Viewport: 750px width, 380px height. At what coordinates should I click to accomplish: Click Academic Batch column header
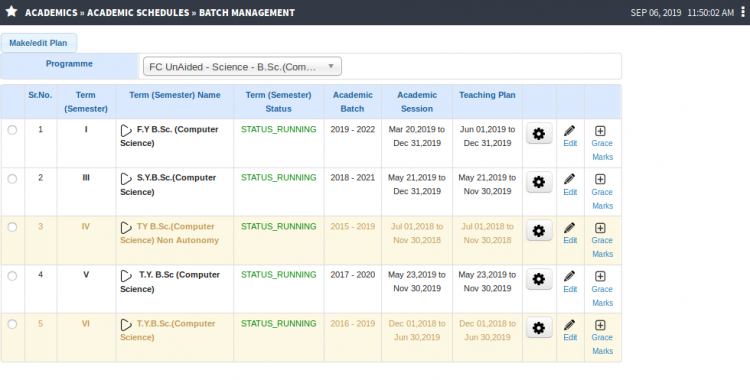pos(353,101)
